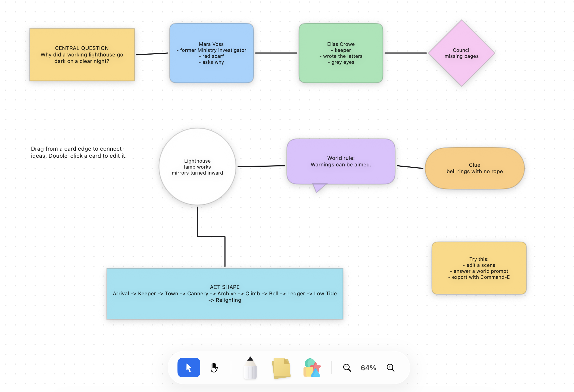
Task: Select the Mara Voss blue card
Action: 211,53
